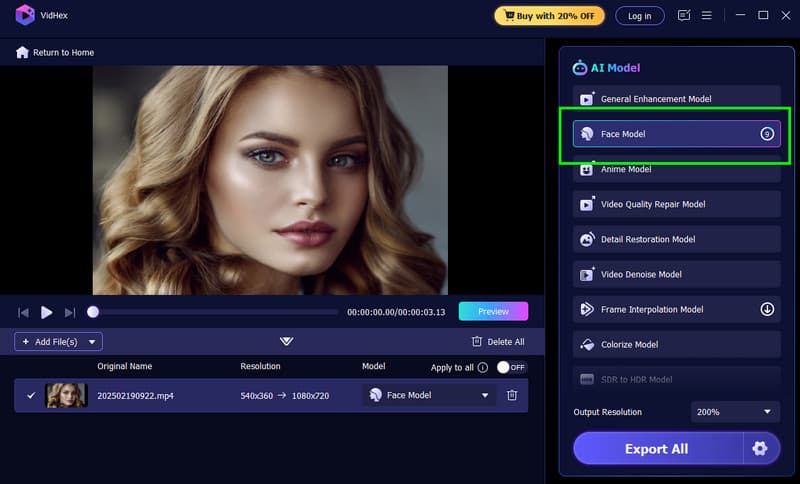Skip to previous frame in player
Image resolution: width=800 pixels, height=484 pixels.
click(23, 312)
